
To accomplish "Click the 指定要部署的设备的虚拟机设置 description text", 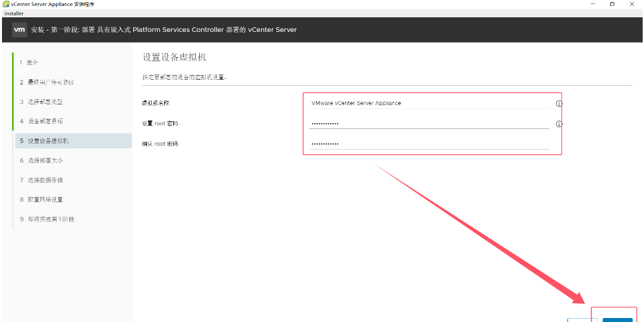I will (x=184, y=77).
